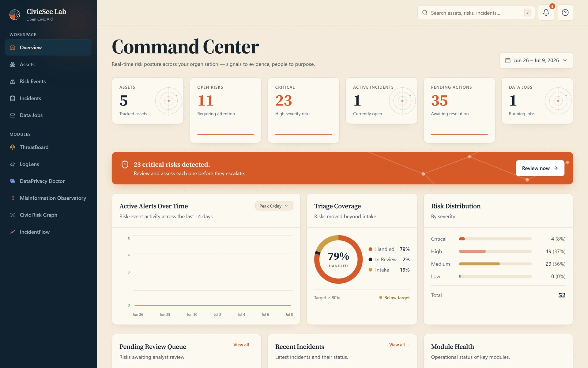The image size is (588, 368).
Task: Click the shield alert icon in banner
Action: click(x=125, y=165)
